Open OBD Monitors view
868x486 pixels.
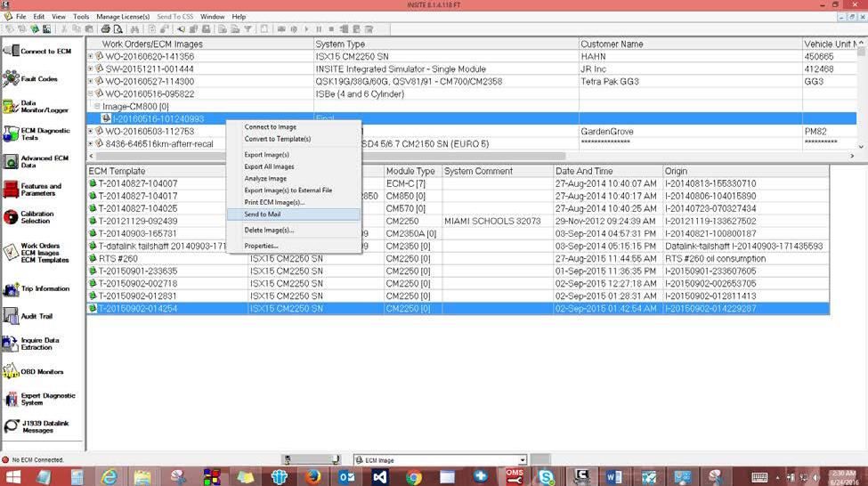[x=33, y=371]
